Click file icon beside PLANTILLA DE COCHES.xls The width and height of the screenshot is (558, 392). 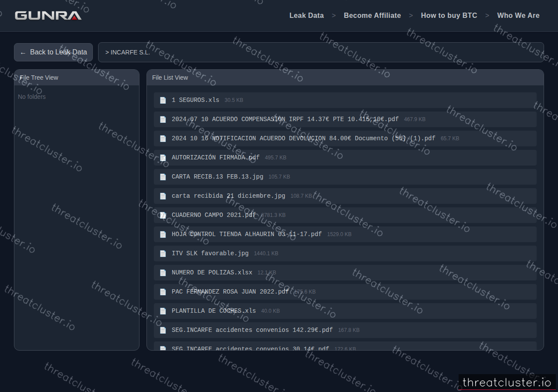click(163, 311)
